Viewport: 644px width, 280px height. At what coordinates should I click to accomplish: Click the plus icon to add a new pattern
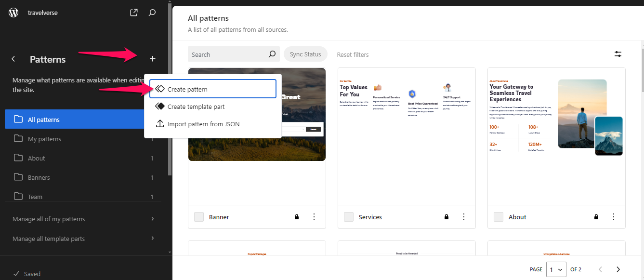152,58
